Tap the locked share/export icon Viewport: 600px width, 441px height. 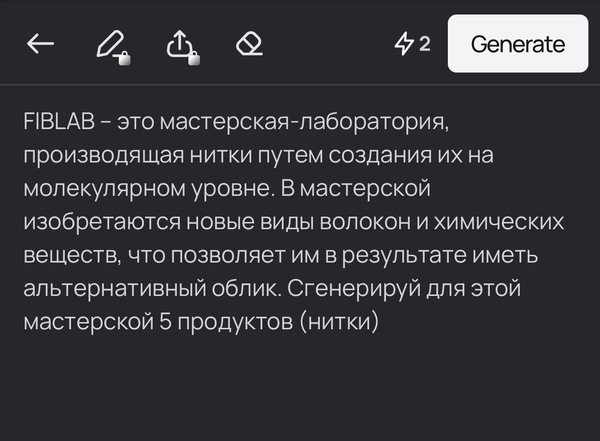178,45
